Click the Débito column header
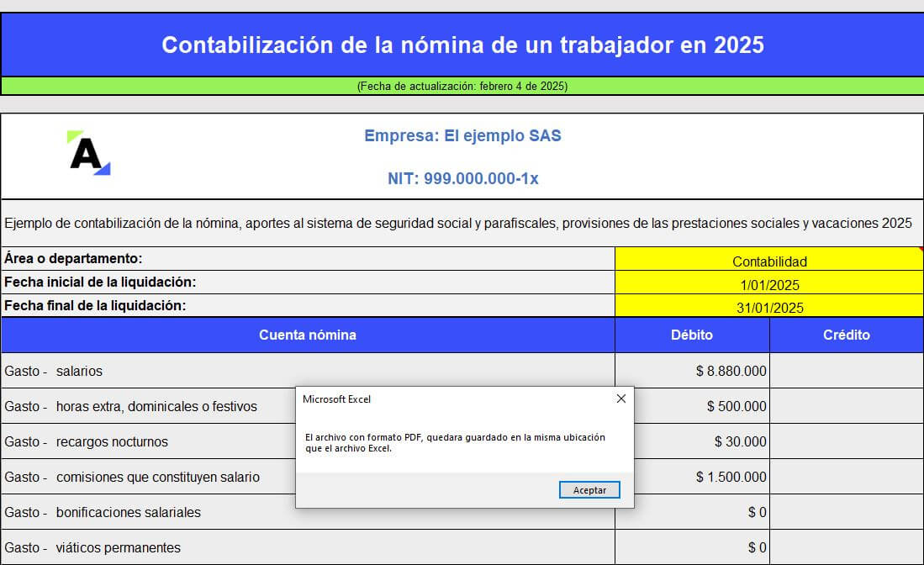 tap(692, 335)
